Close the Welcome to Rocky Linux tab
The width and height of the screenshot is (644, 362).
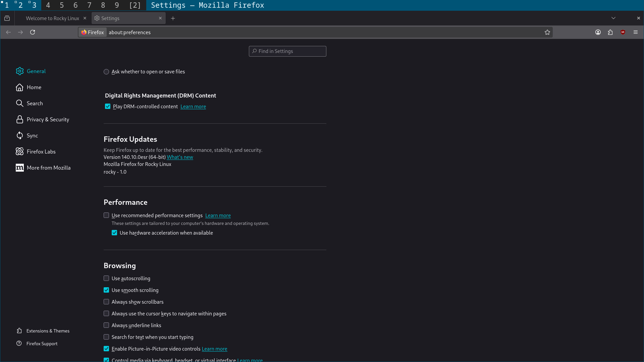85,18
